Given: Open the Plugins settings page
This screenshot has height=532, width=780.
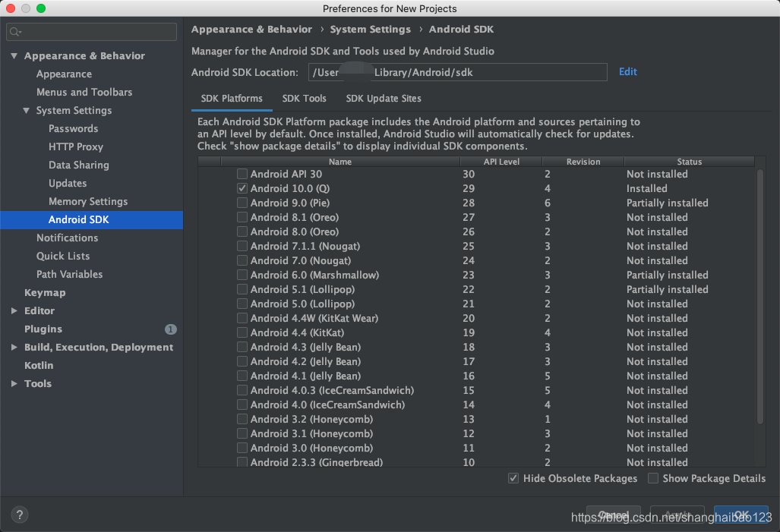Looking at the screenshot, I should [x=43, y=329].
